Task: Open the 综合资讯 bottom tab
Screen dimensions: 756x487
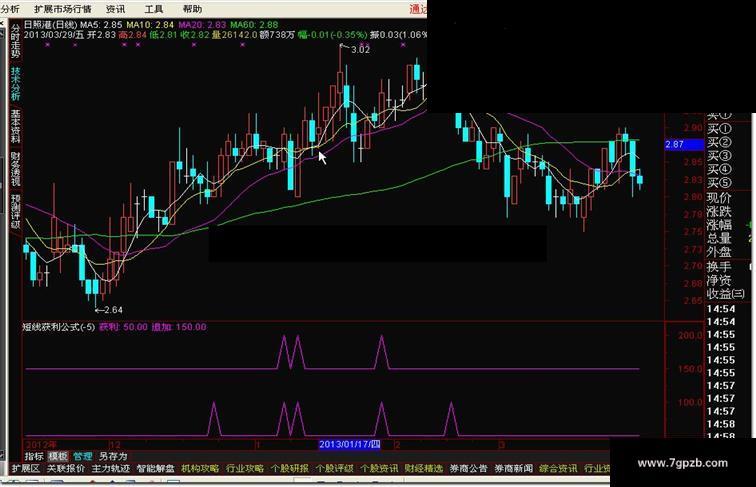Action: 558,468
